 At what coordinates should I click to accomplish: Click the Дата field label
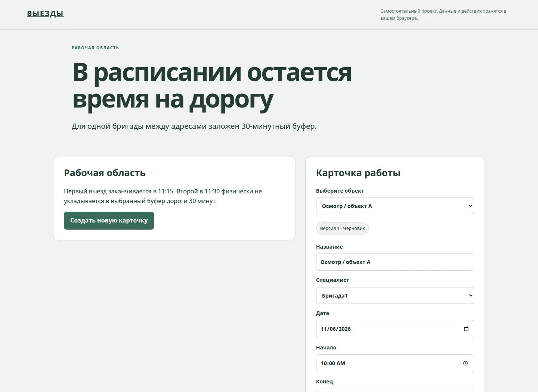click(x=322, y=313)
